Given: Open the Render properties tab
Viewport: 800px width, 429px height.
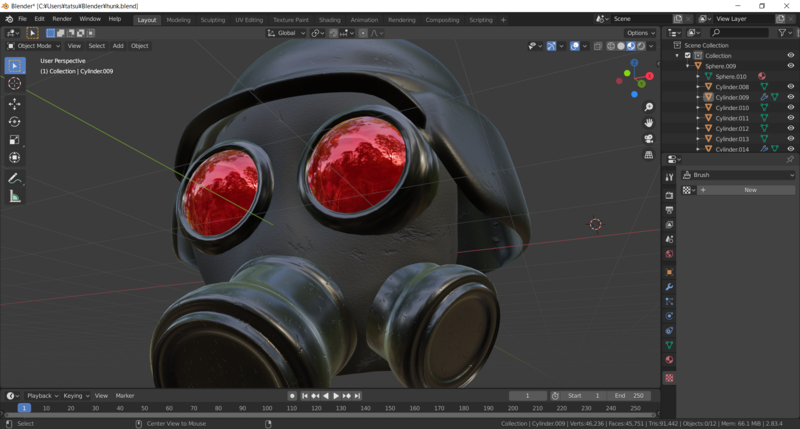Looking at the screenshot, I should pyautogui.click(x=669, y=195).
